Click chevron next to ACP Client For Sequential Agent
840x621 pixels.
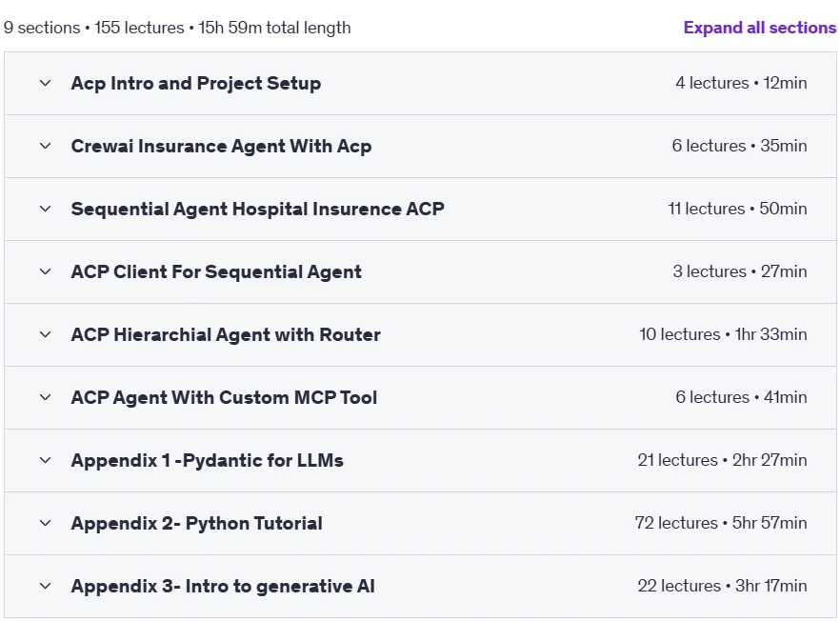click(46, 271)
